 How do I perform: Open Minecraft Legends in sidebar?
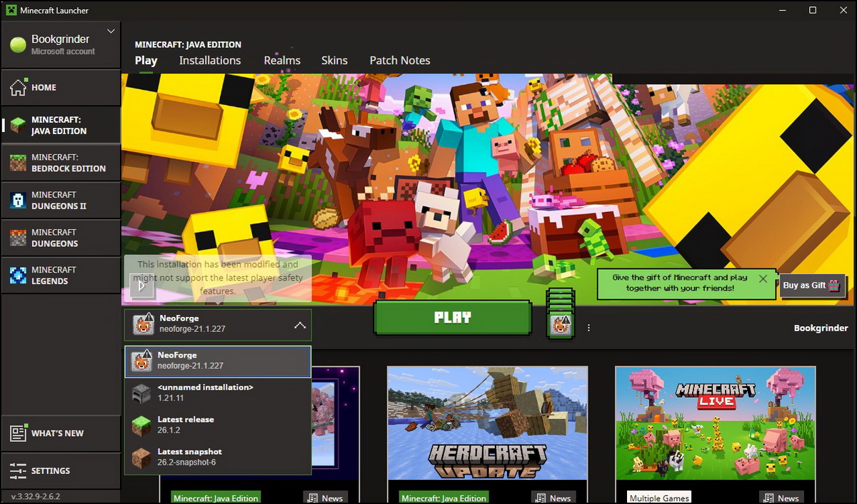point(61,276)
